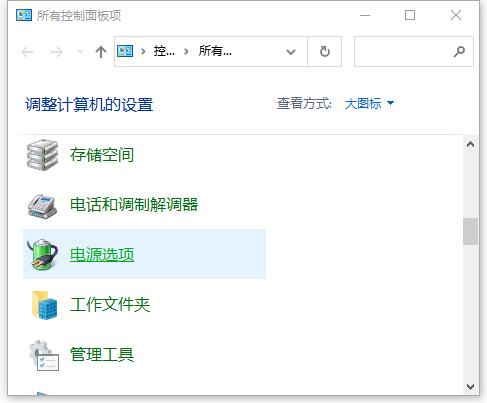Click the scrollbar up arrow

pos(471,145)
